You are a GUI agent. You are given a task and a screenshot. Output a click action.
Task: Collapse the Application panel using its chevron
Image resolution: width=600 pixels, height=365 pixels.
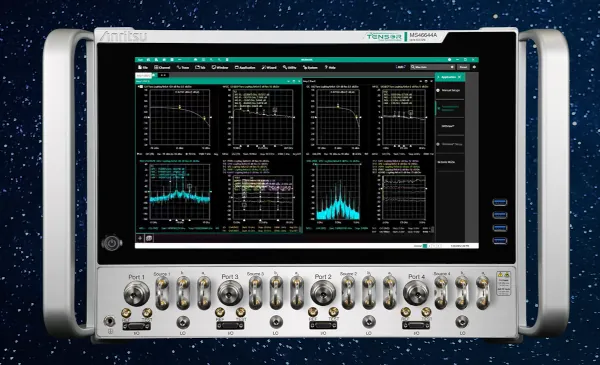coord(438,77)
